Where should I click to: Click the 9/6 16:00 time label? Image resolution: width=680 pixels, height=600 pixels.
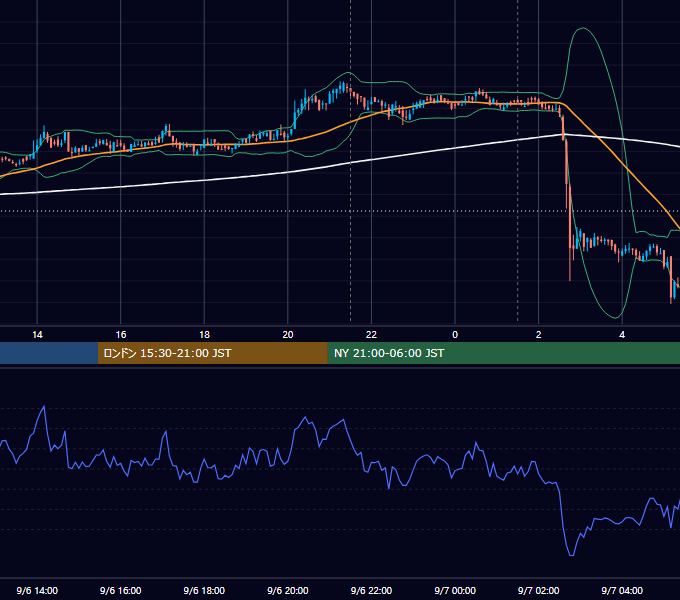pyautogui.click(x=121, y=590)
